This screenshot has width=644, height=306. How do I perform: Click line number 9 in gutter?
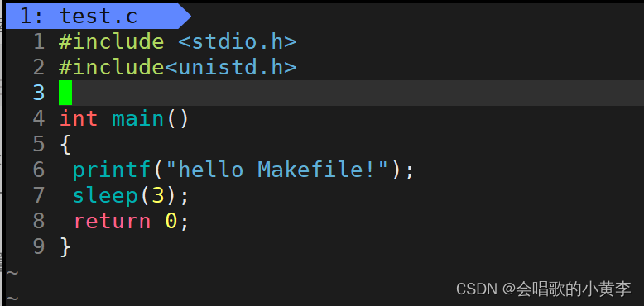[x=38, y=247]
